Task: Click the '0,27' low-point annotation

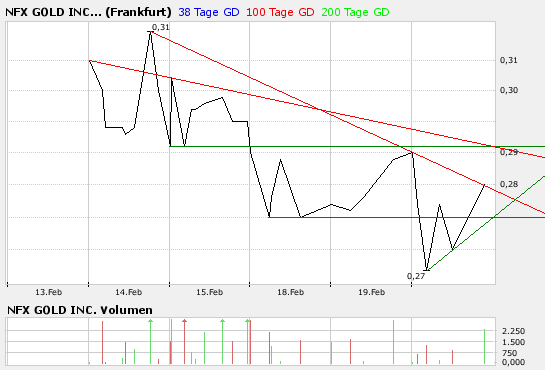Action: coord(416,276)
